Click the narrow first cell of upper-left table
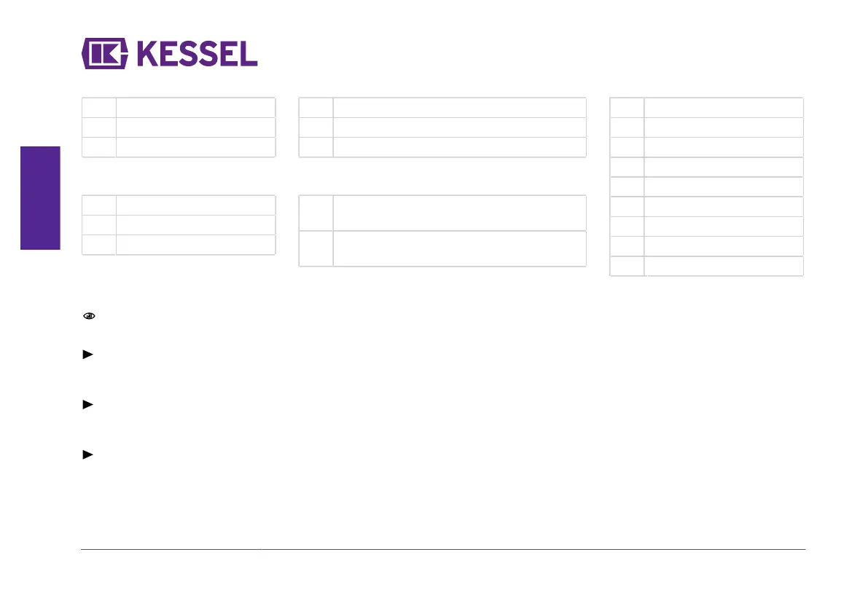 point(99,108)
